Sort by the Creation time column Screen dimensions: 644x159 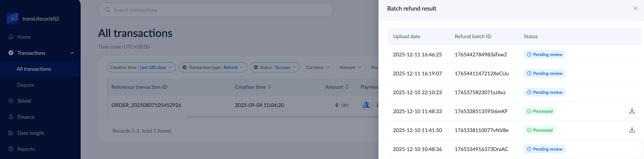click(269, 87)
